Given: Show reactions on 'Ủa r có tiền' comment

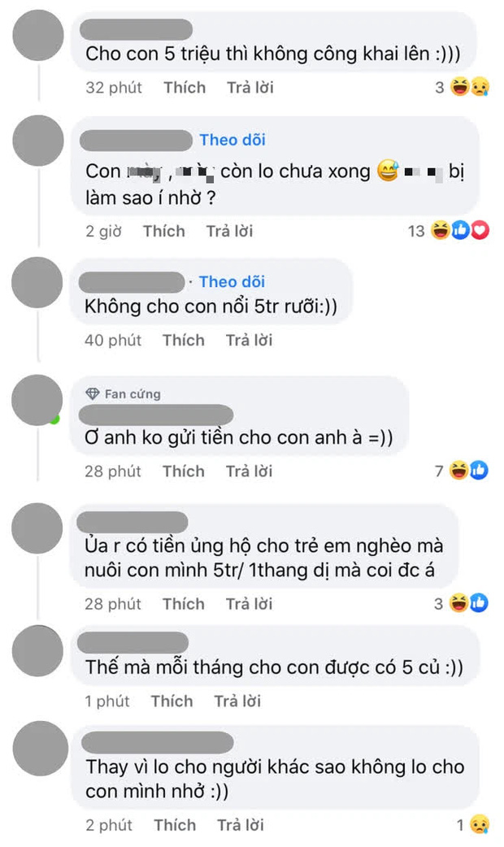Looking at the screenshot, I should pyautogui.click(x=461, y=603).
